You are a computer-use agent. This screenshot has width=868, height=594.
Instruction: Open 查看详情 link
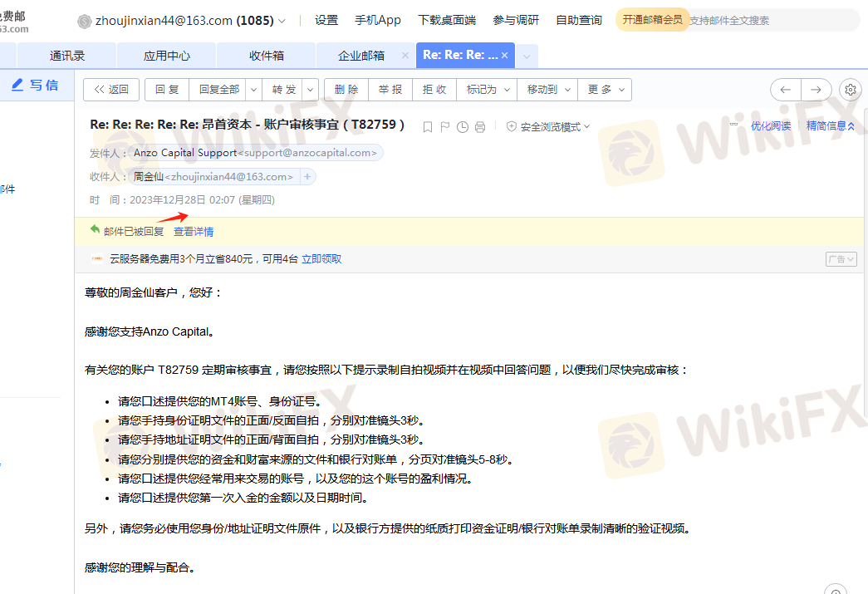point(194,232)
